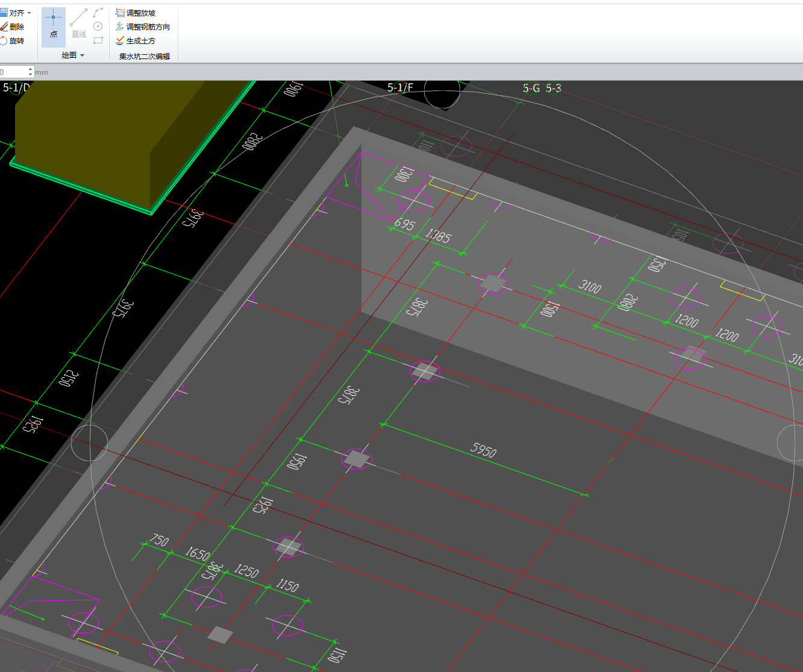The image size is (803, 672).
Task: Increase the mm value with up arrow
Action: (30, 69)
